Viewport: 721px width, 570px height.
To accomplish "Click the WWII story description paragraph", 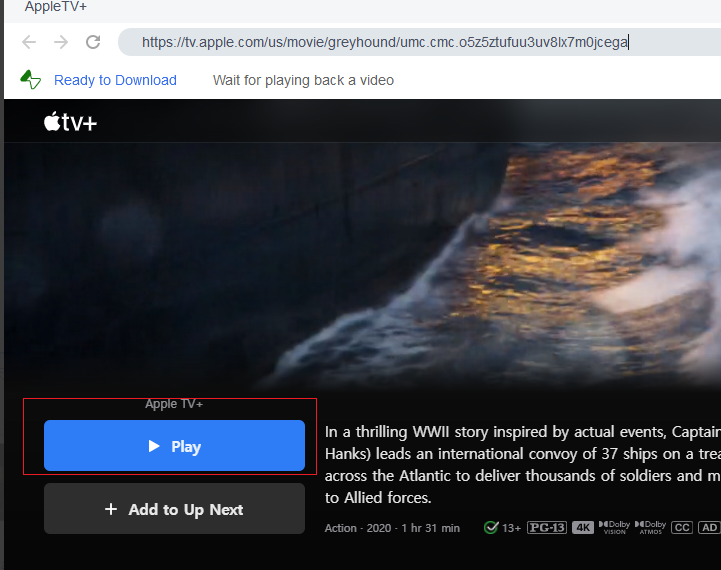I will coord(522,465).
